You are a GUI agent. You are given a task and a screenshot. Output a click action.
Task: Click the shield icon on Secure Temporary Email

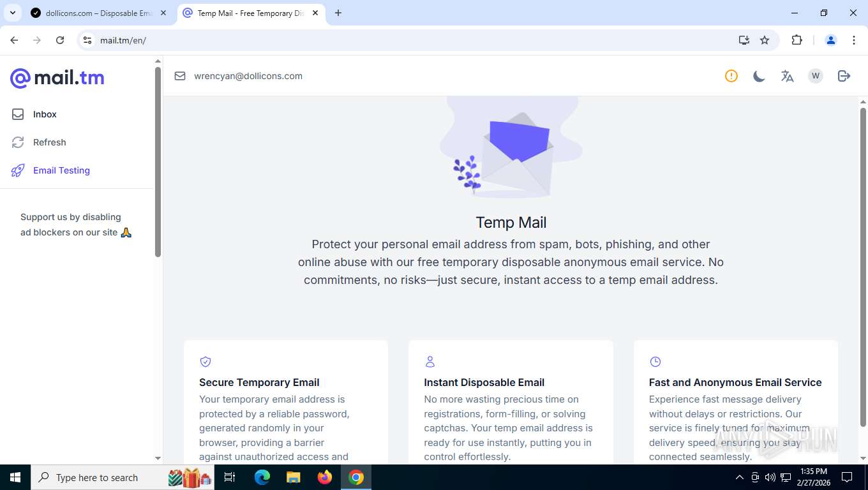tap(206, 362)
